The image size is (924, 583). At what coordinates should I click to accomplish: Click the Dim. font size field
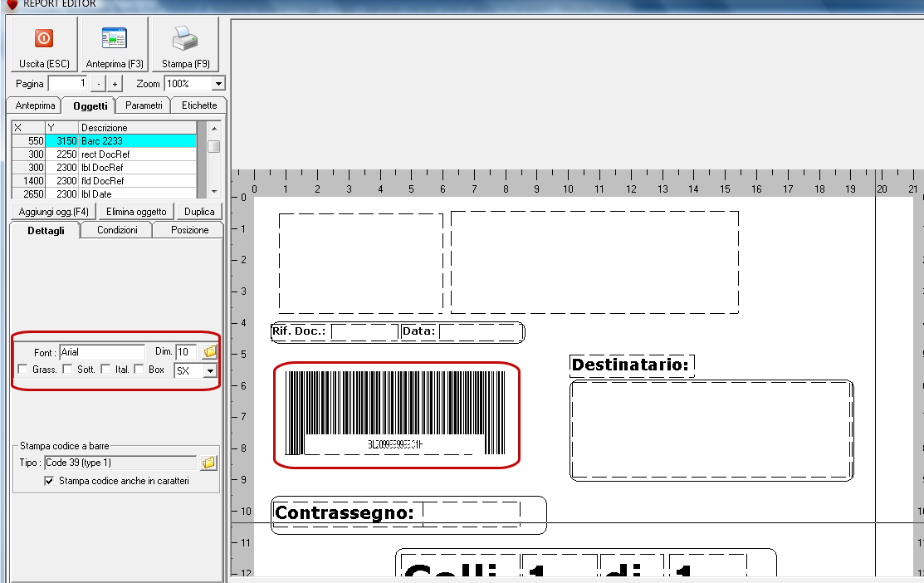[186, 352]
